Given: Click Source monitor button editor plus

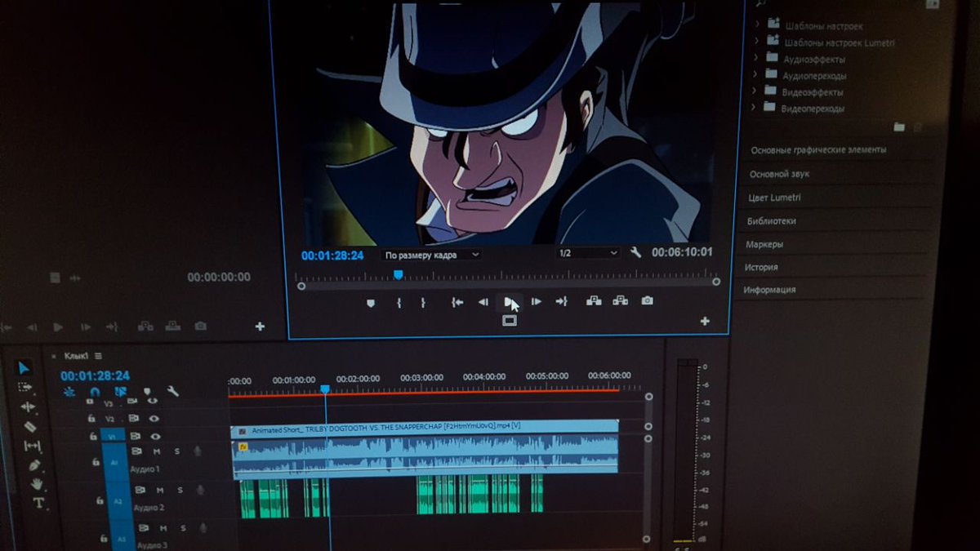Looking at the screenshot, I should (x=260, y=327).
